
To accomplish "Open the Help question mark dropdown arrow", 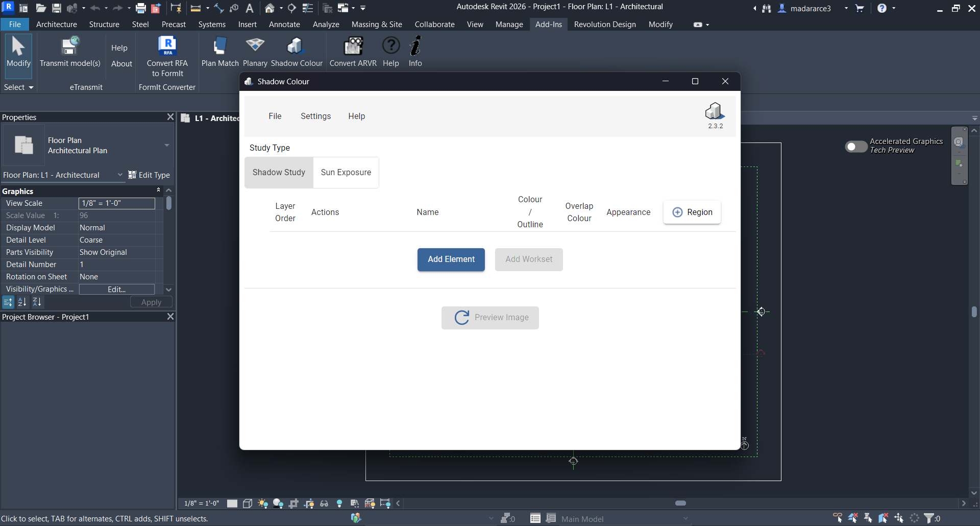I will [894, 8].
